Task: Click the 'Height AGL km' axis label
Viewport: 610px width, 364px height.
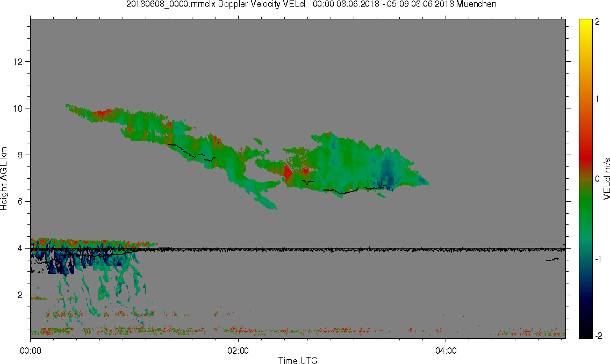Action: point(4,179)
